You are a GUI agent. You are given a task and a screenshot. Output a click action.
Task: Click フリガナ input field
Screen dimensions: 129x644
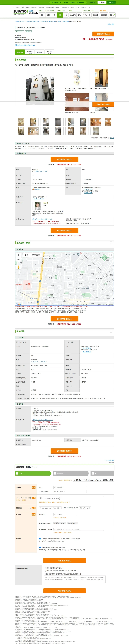pos(70,491)
